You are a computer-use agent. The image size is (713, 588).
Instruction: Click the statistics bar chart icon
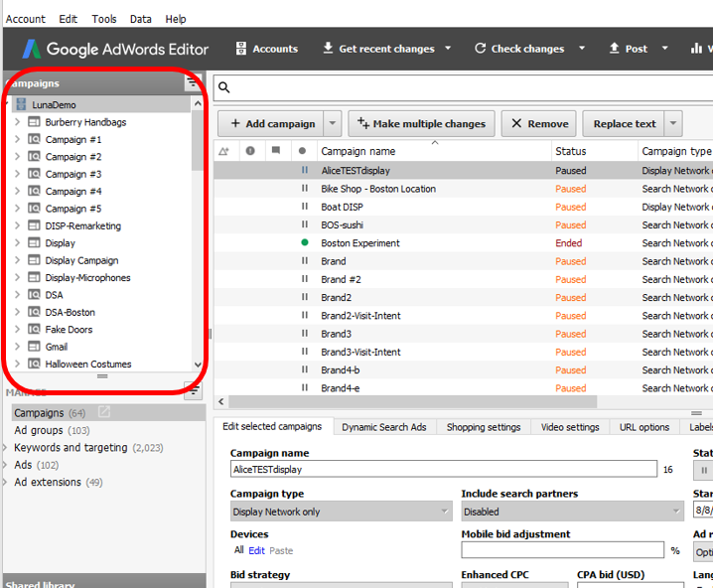(x=696, y=49)
